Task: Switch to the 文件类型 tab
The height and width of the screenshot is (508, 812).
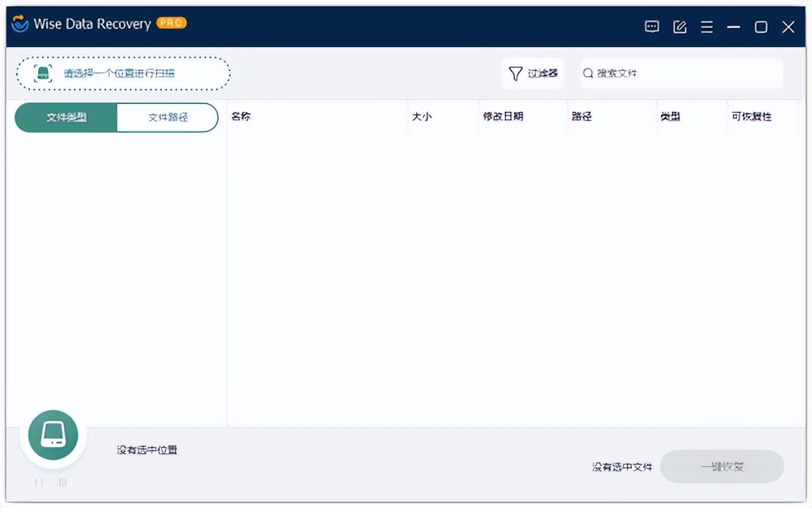Action: (x=67, y=117)
